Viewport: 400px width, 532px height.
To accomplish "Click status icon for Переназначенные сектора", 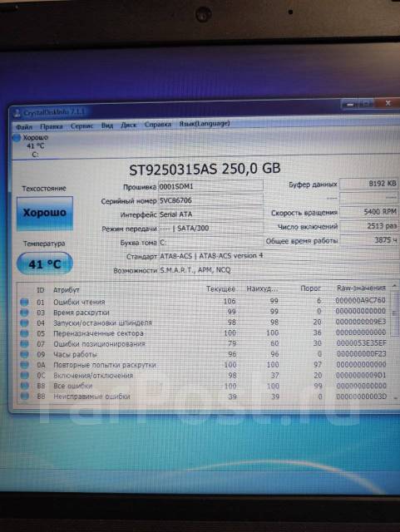I will tap(24, 333).
